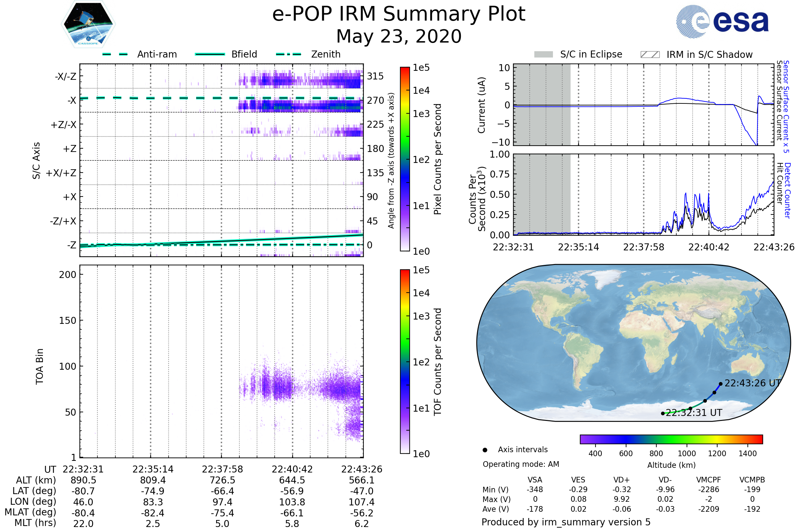Click the Altitude (km) horizontal colorbar
The width and height of the screenshot is (798, 532).
pos(671,439)
